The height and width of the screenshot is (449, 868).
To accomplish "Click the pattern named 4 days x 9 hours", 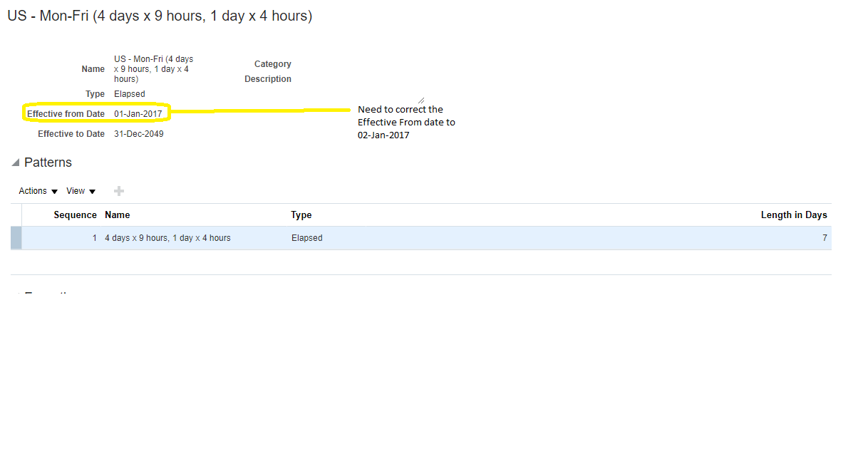I will (x=167, y=237).
